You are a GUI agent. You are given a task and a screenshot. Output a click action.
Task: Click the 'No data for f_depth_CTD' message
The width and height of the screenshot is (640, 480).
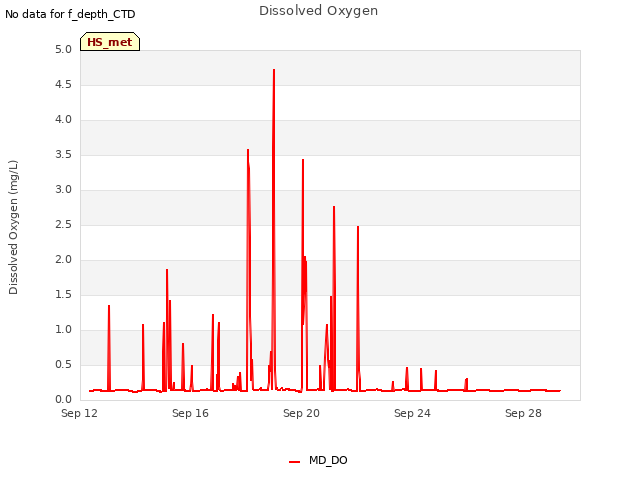pyautogui.click(x=70, y=14)
